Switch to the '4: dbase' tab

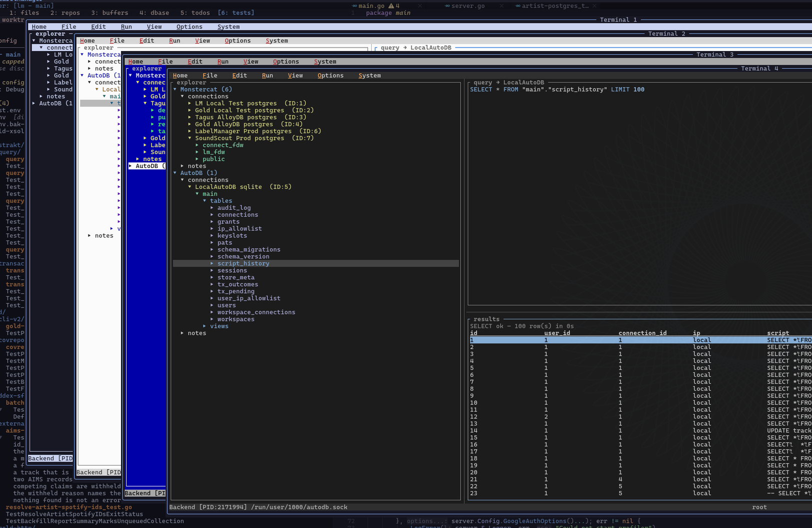point(154,13)
